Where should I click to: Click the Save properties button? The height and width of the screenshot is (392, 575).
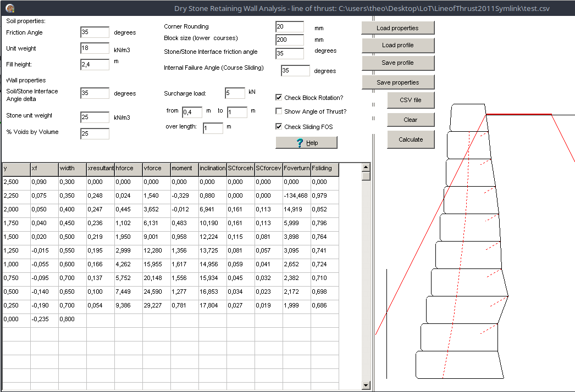(x=397, y=81)
